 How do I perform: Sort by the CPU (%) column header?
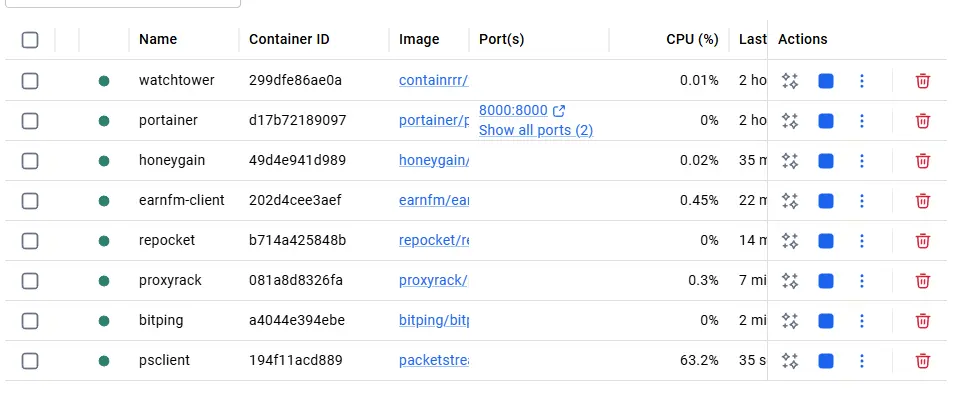692,39
